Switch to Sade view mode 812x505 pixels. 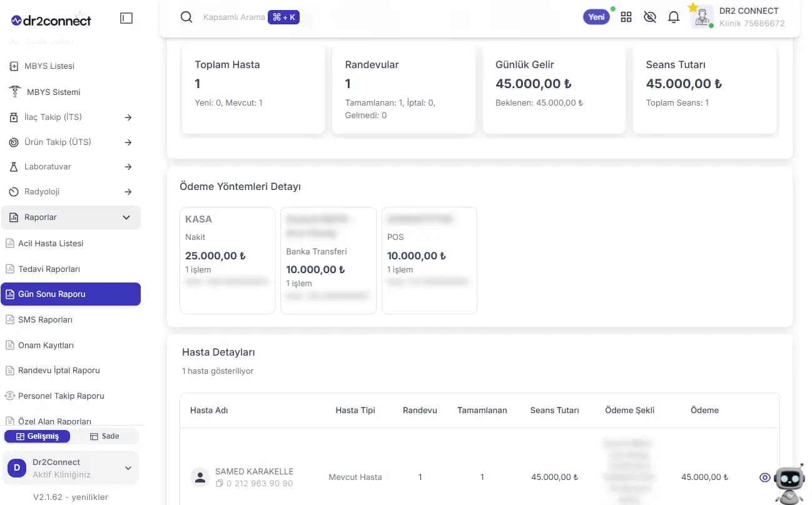(104, 436)
